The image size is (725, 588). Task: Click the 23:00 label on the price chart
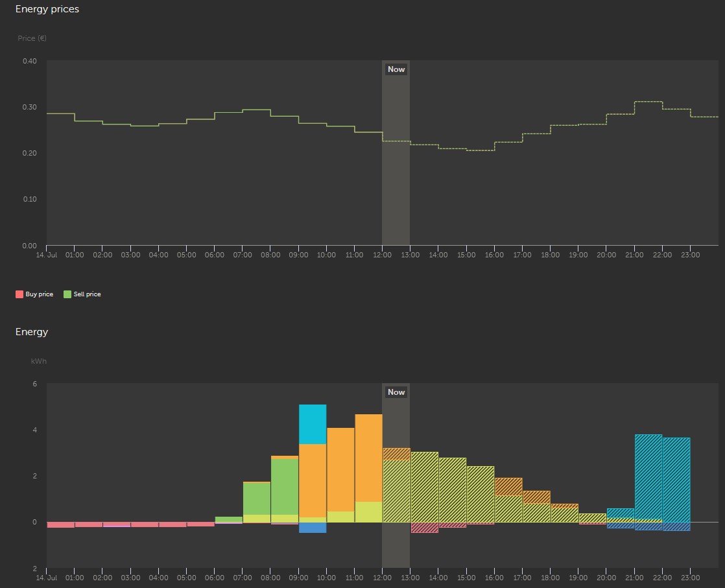(690, 255)
